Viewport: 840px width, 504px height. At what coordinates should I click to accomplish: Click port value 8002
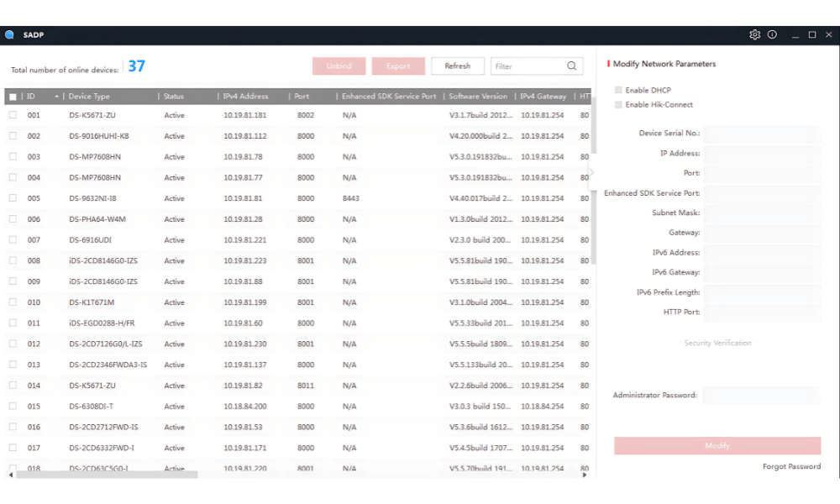click(306, 115)
